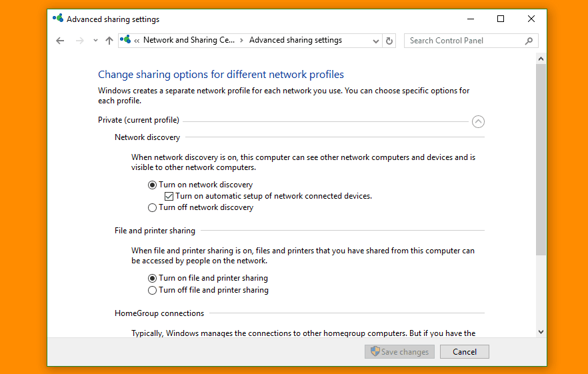This screenshot has height=374, width=588.
Task: Focus the Search Control Panel field
Action: point(465,41)
